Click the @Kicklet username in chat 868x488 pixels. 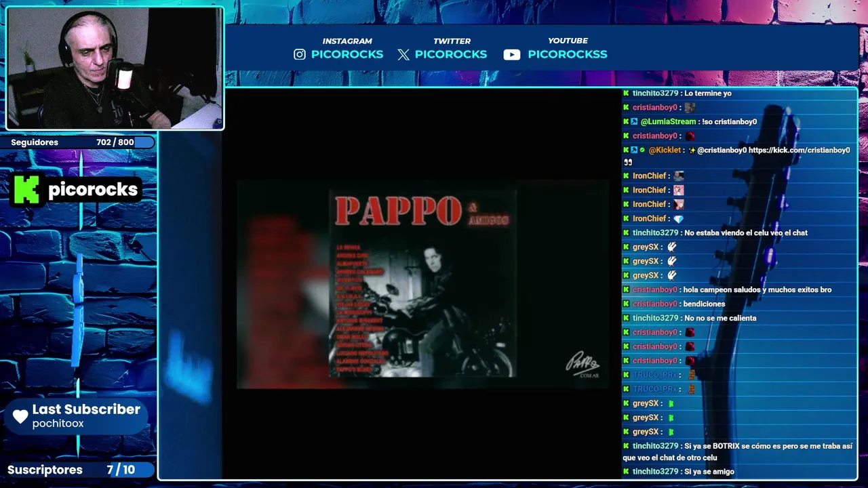(665, 150)
